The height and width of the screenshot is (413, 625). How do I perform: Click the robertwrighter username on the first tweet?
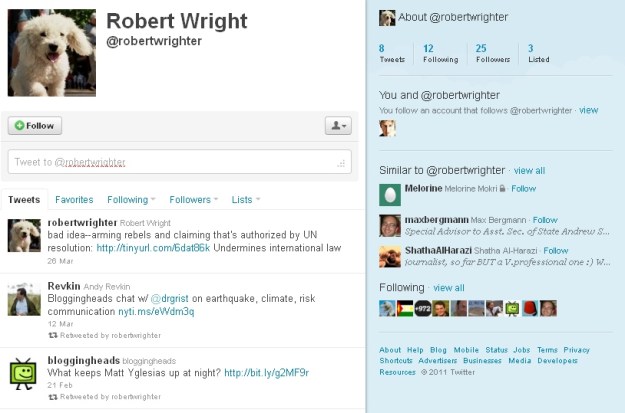pos(82,222)
